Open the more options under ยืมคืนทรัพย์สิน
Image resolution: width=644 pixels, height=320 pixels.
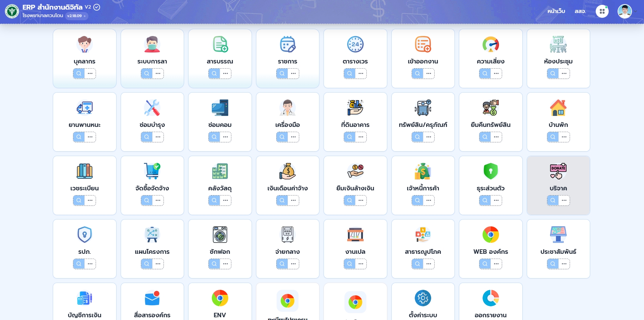pos(496,137)
